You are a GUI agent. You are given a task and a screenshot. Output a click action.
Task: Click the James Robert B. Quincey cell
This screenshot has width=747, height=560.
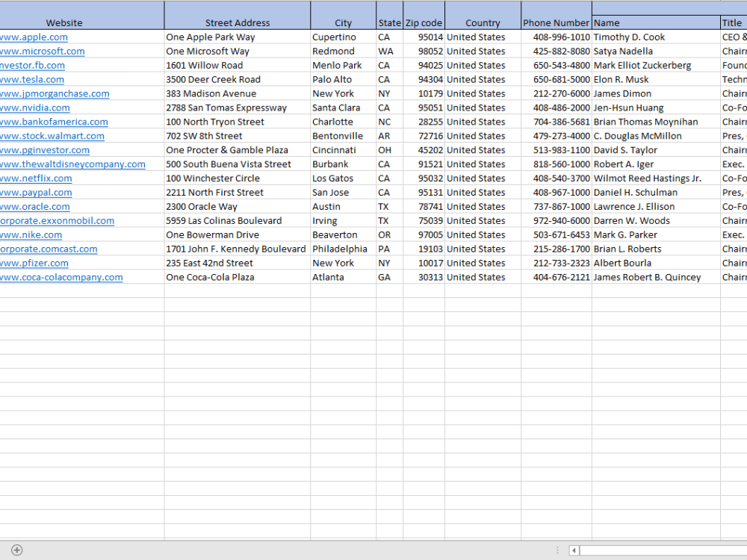tap(656, 278)
